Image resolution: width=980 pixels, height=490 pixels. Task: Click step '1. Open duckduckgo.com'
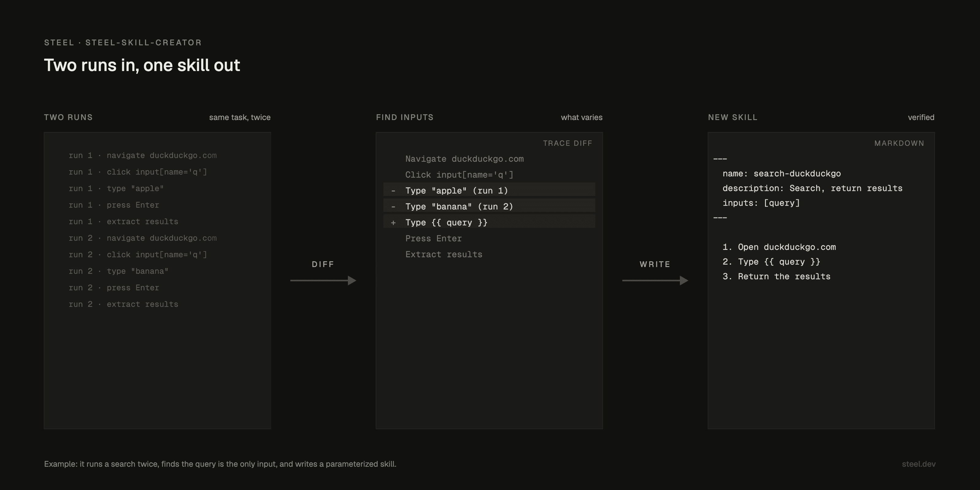(779, 247)
